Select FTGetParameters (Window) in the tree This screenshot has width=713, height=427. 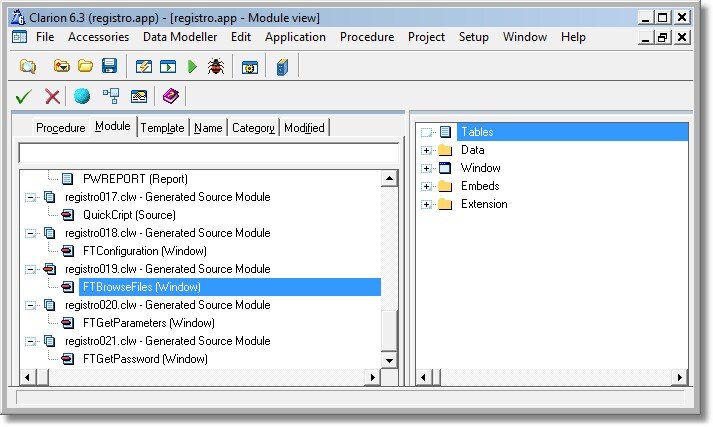coord(149,323)
